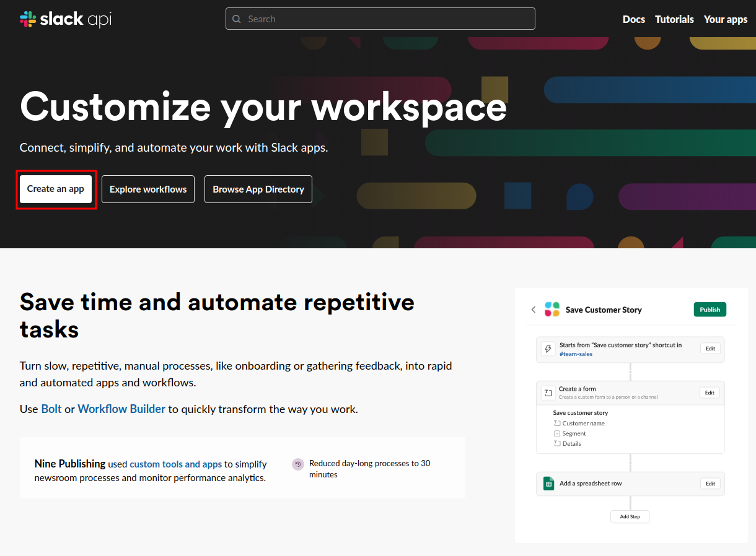
Task: Click the clock icon beside Reduced day-long processes
Action: pos(298,464)
